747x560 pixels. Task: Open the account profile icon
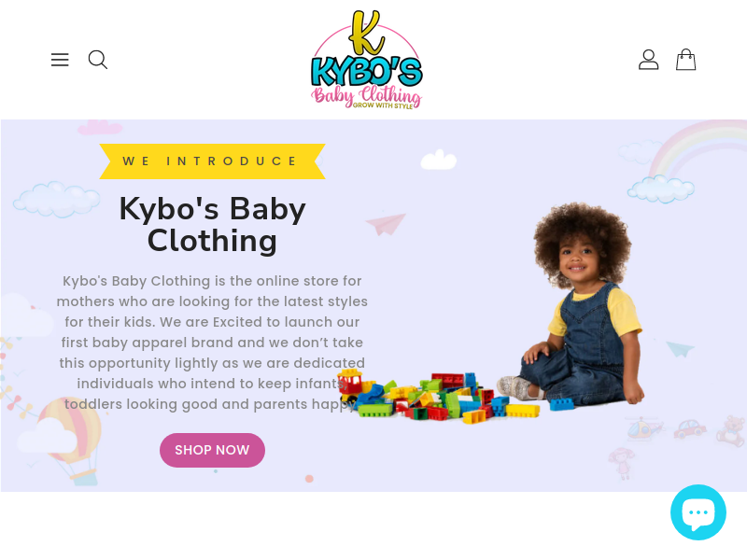(x=648, y=60)
